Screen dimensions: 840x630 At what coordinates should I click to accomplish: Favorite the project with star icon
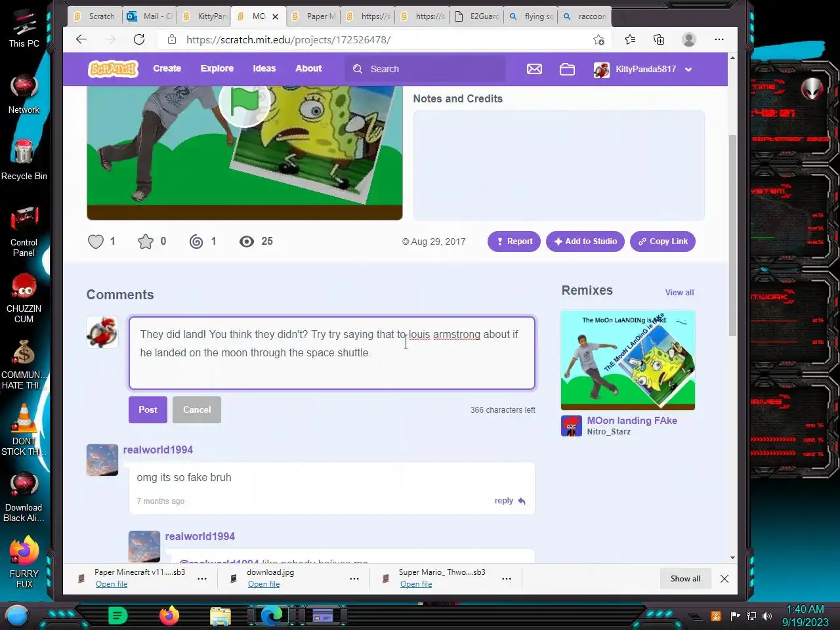point(146,241)
